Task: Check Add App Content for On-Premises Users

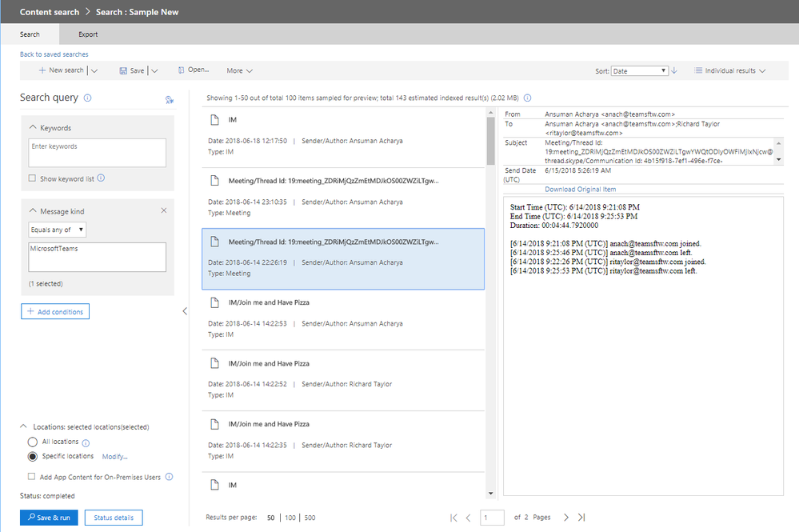Action: 32,477
